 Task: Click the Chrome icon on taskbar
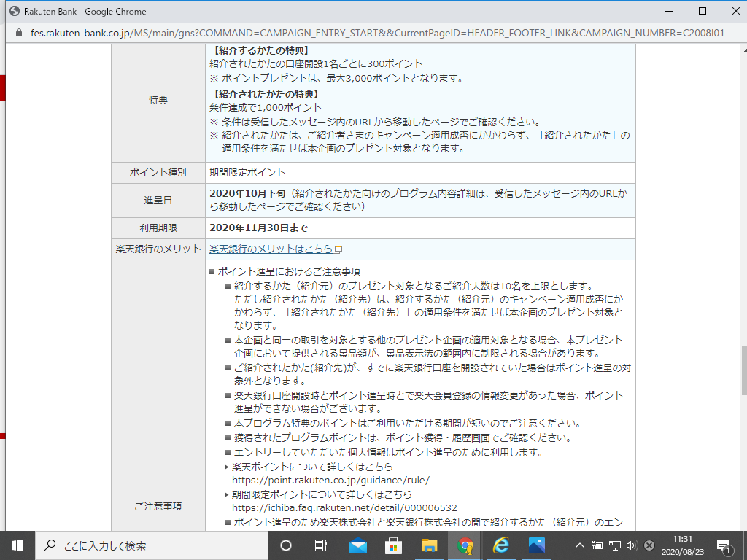[x=465, y=545]
